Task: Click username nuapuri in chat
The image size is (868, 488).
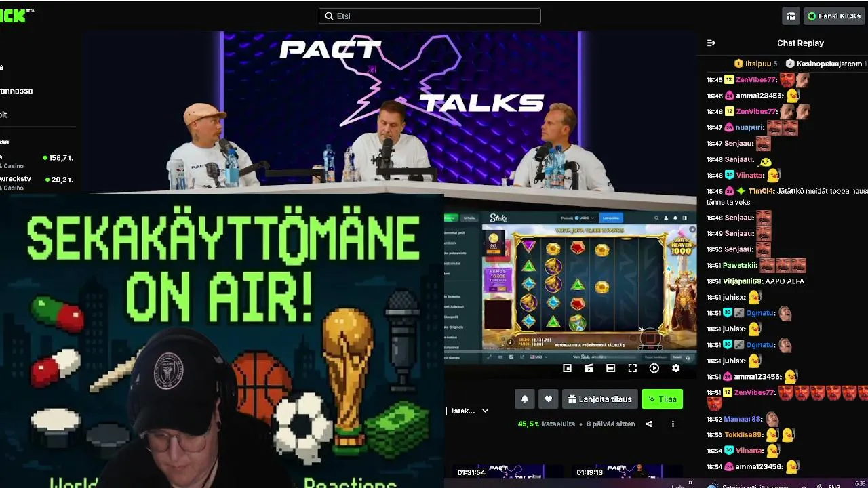Action: [x=750, y=127]
